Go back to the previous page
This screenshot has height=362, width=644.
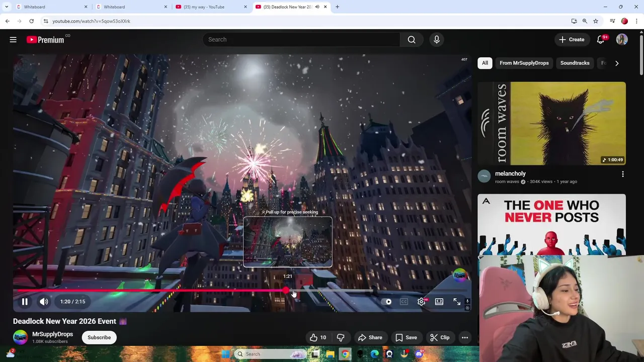[x=7, y=21]
